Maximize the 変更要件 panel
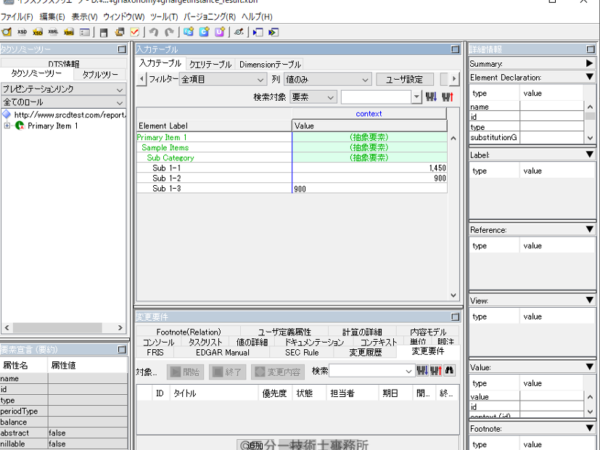600x450 pixels. coord(455,317)
